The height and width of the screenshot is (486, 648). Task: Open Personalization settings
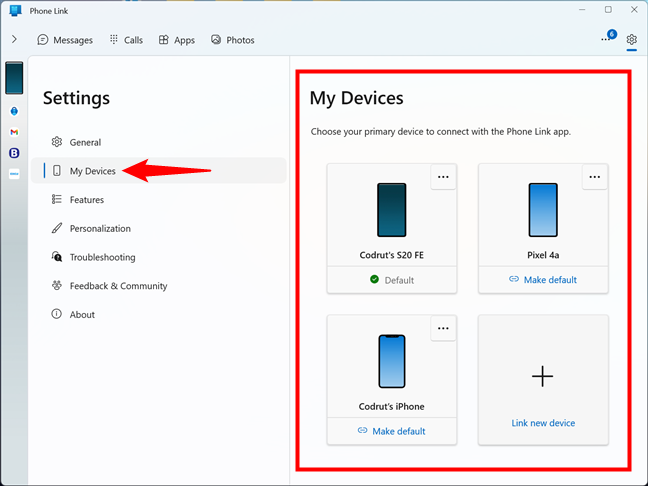pyautogui.click(x=159, y=228)
